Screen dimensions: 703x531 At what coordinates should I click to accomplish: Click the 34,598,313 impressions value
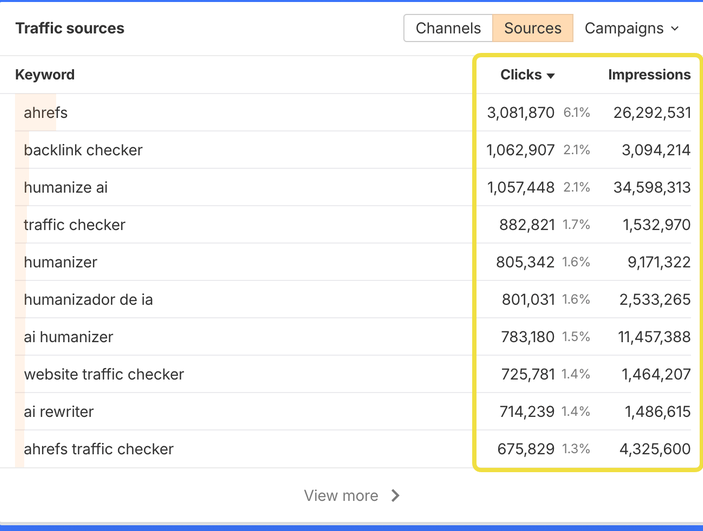click(x=652, y=187)
